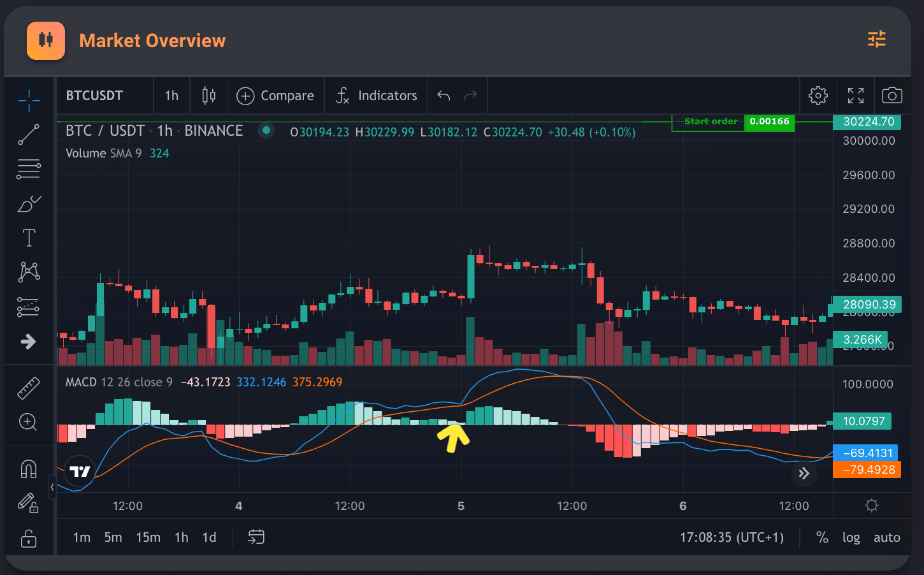Open the Indicators menu
Screen dimensions: 924x575
[x=377, y=96]
